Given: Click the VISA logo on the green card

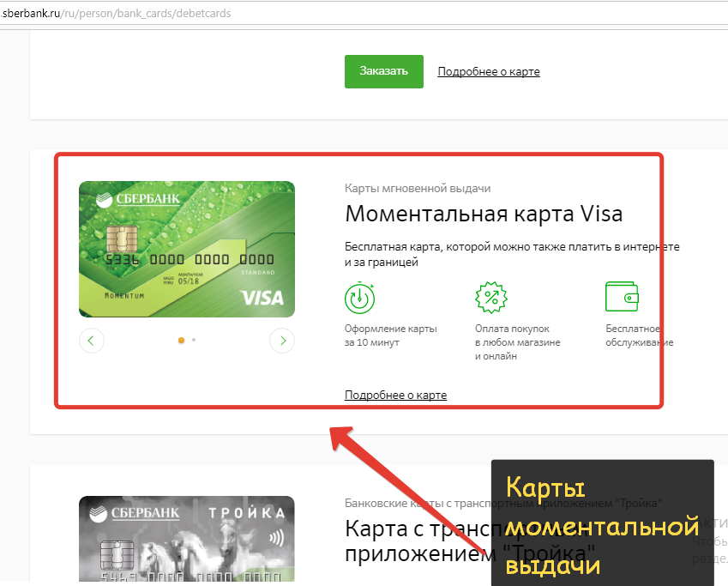Looking at the screenshot, I should [262, 298].
